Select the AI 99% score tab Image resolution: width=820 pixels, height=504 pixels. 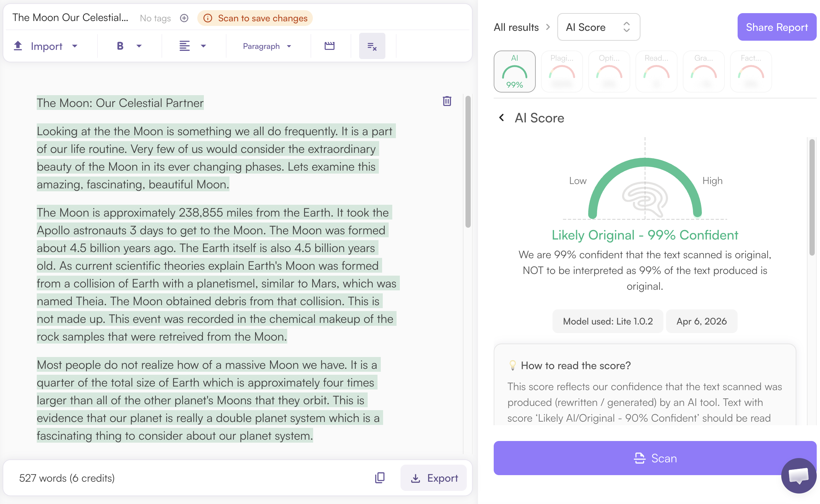pos(514,71)
